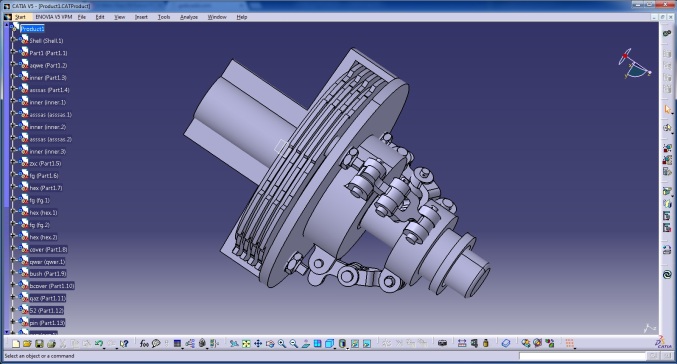Click the Measure Between icon

click(x=462, y=343)
